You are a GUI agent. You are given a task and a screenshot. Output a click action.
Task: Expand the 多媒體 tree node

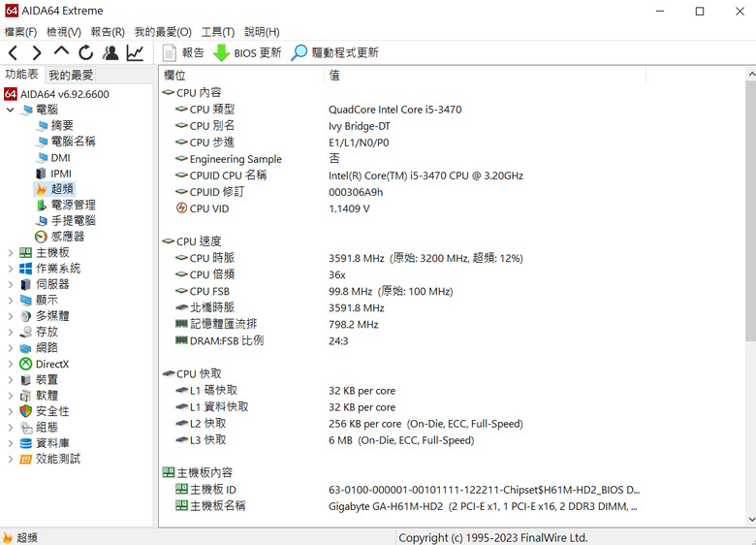click(x=10, y=316)
